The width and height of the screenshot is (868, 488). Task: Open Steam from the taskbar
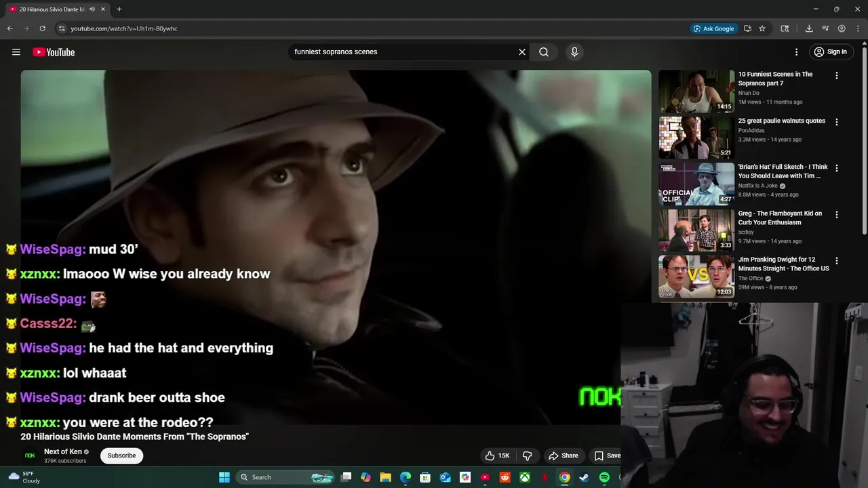[x=584, y=477]
